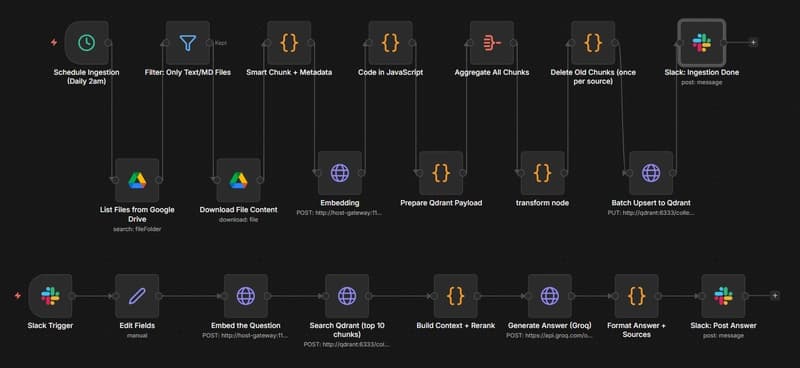
Task: Select the Batch Upsert to Qdrant node
Action: tap(651, 173)
